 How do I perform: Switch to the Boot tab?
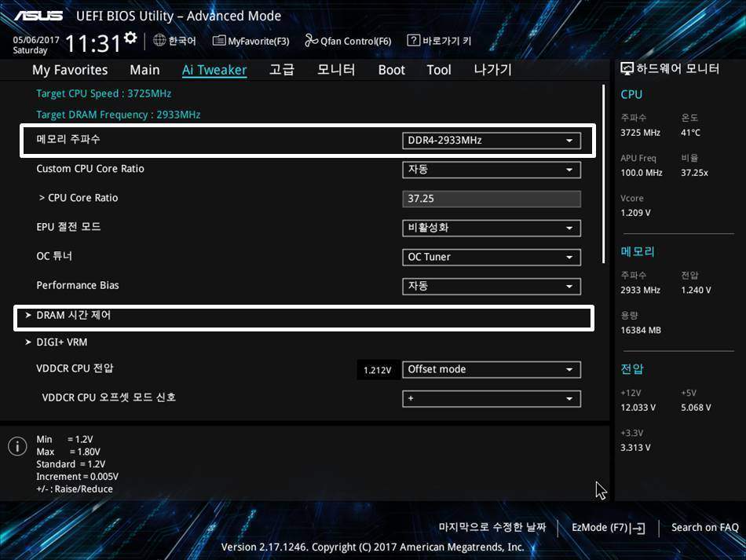click(392, 70)
